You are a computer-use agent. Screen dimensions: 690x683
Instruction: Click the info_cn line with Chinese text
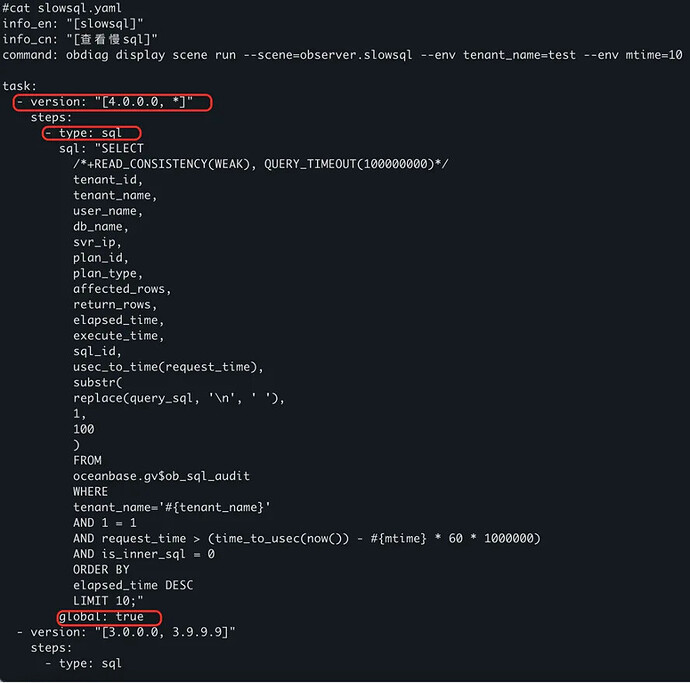80,40
